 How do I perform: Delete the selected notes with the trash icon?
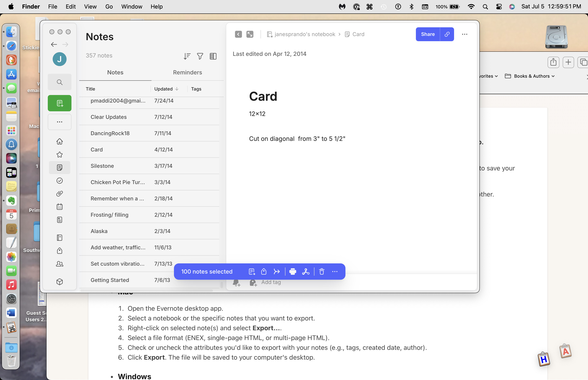pos(321,272)
